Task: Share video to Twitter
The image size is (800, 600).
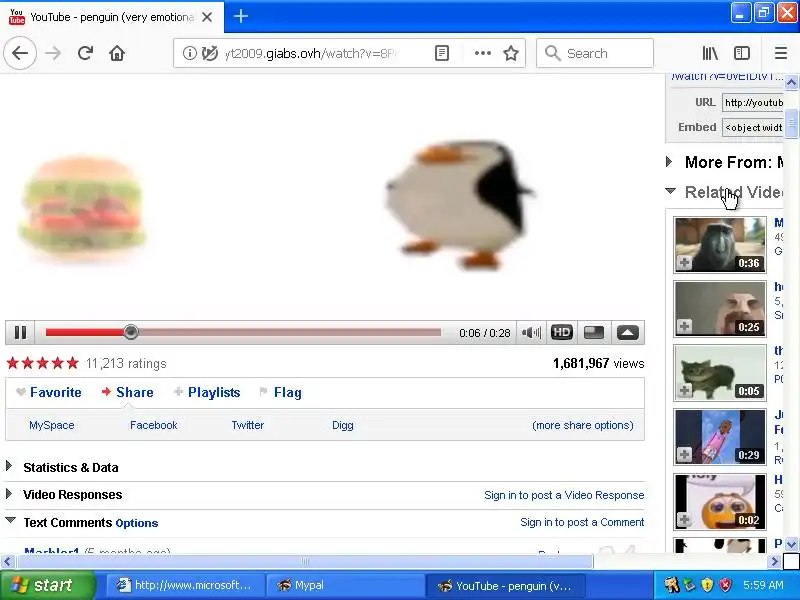Action: (247, 425)
